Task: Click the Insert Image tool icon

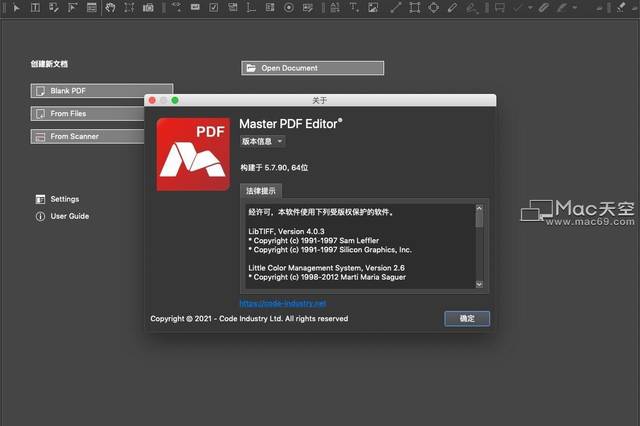Action: [x=373, y=7]
